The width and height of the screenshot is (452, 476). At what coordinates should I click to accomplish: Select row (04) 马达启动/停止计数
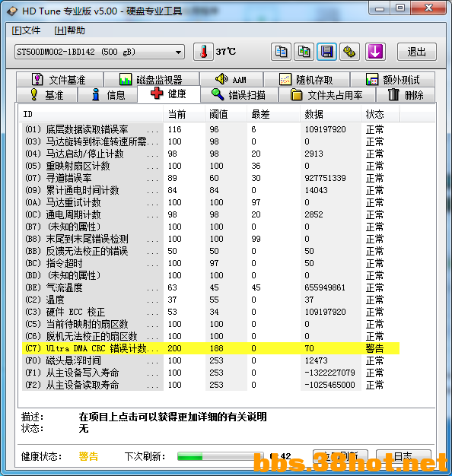pyautogui.click(x=211, y=154)
